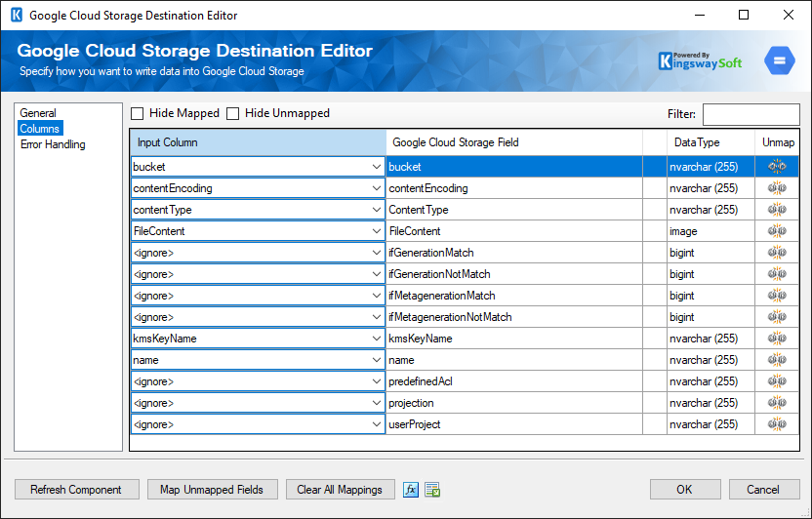
Task: Select the FileContent field cell
Action: tap(514, 231)
